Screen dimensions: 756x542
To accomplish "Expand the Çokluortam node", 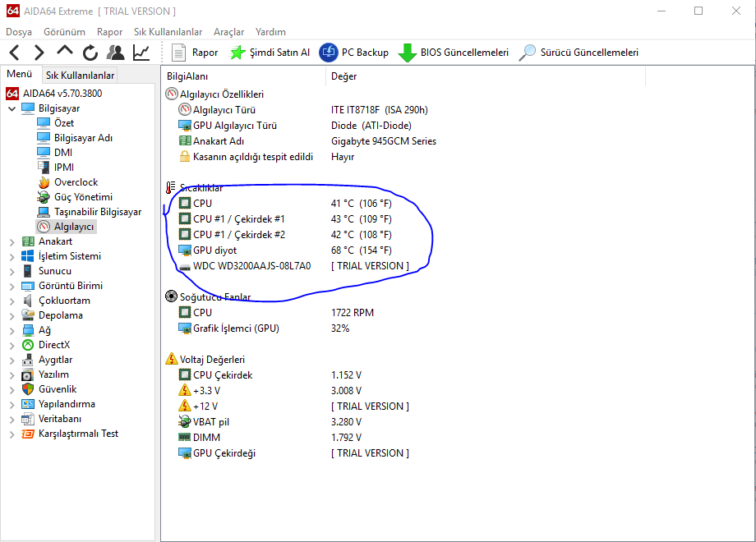I will point(12,301).
